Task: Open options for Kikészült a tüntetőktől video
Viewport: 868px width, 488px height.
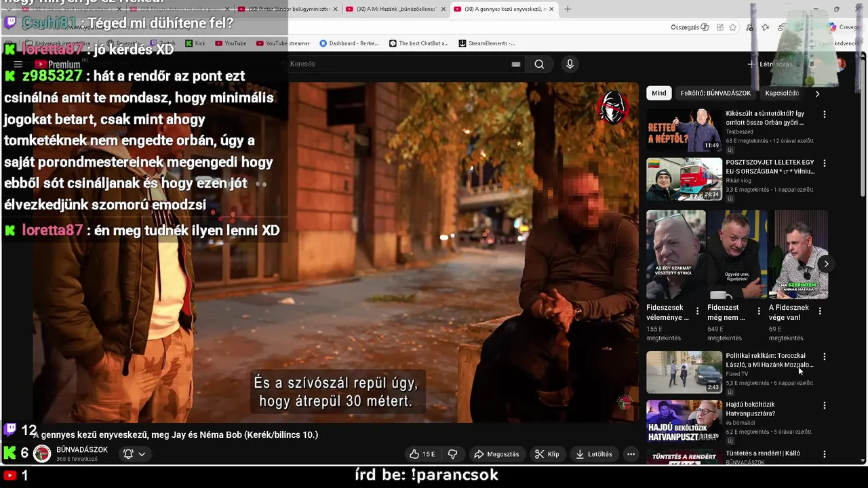Action: 825,115
